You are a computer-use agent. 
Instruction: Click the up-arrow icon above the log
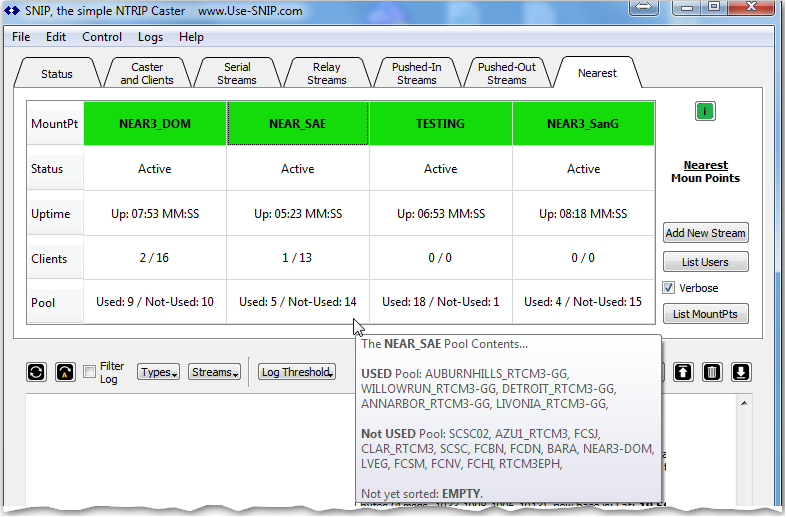[x=683, y=372]
